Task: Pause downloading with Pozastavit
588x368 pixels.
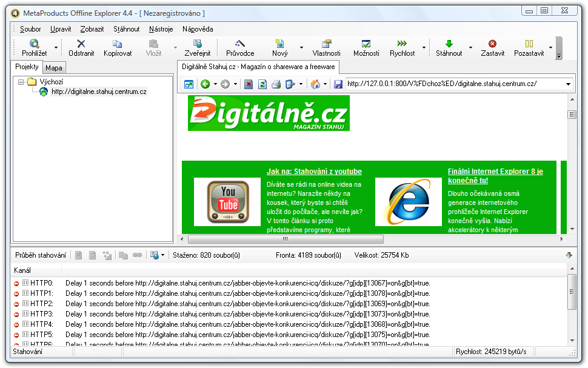Action: pyautogui.click(x=529, y=48)
